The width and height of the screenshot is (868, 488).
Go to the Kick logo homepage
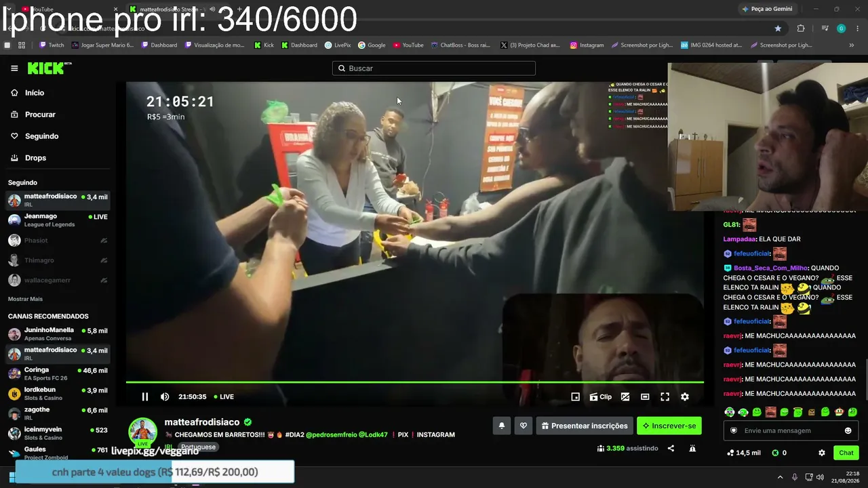(49, 68)
